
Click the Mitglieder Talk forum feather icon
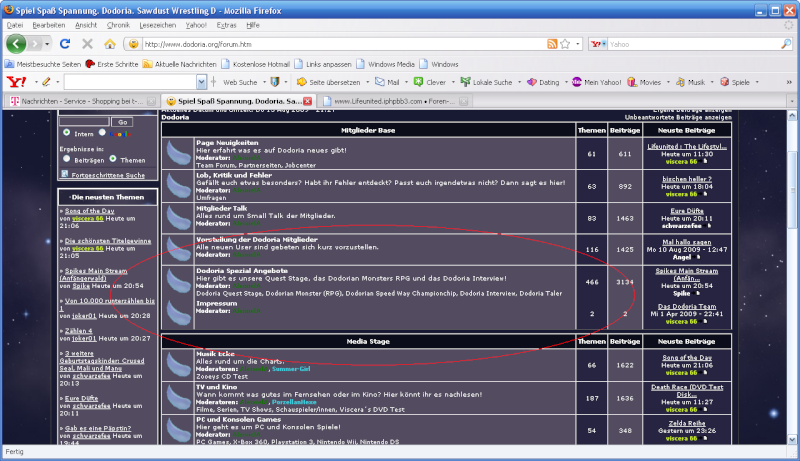click(x=179, y=218)
